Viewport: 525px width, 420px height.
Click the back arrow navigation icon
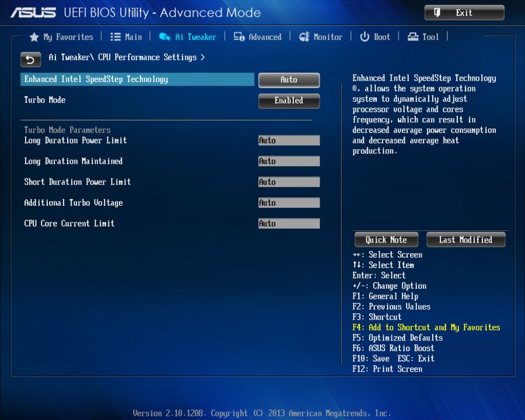point(30,60)
